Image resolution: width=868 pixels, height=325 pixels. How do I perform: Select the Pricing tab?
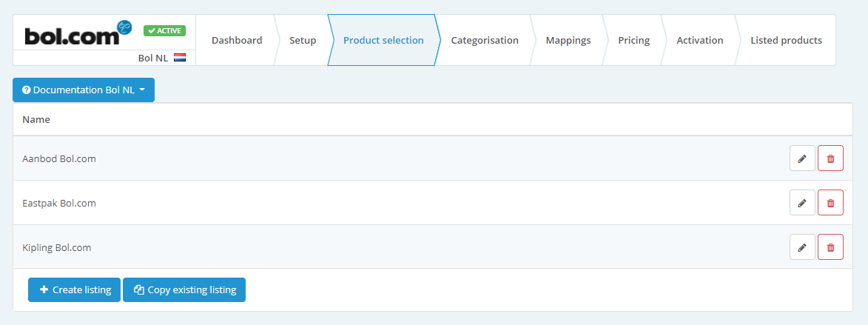click(634, 41)
